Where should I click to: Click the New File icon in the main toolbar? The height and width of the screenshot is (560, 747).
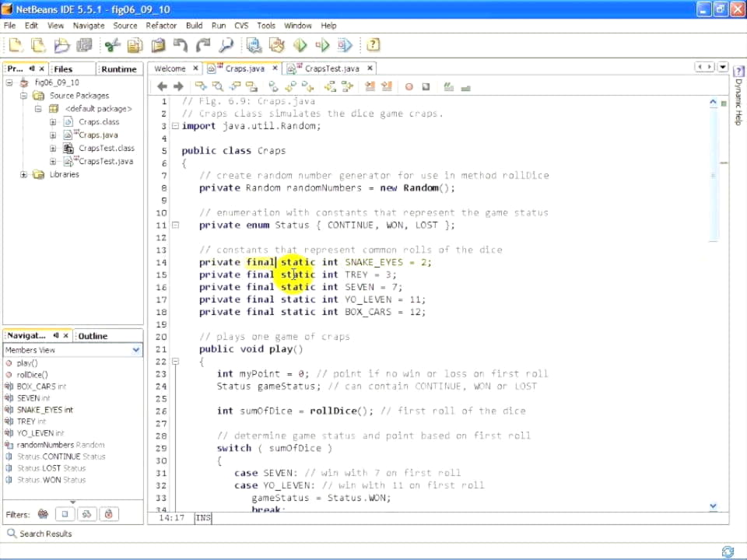pyautogui.click(x=16, y=45)
